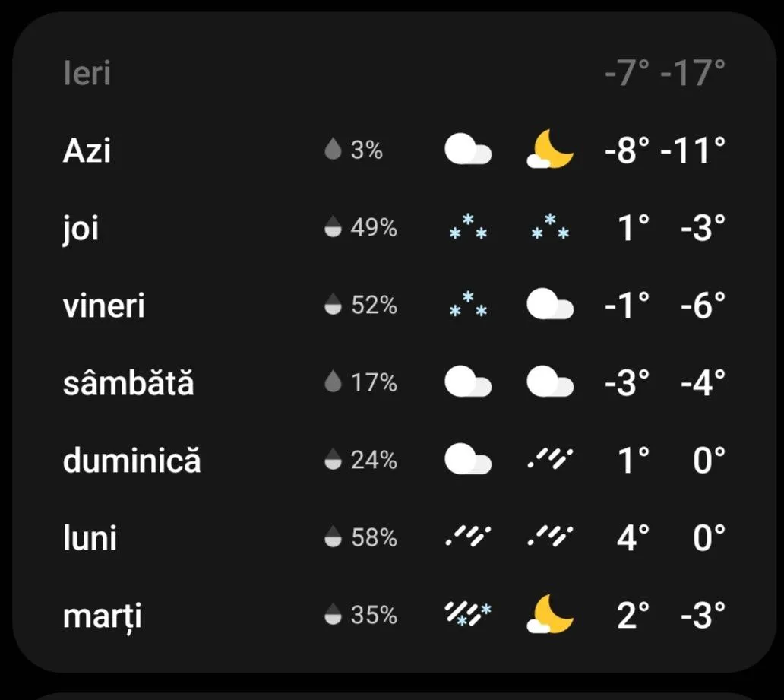This screenshot has height=700, width=784.
Task: Select the night rain icon for duminică
Action: [550, 460]
